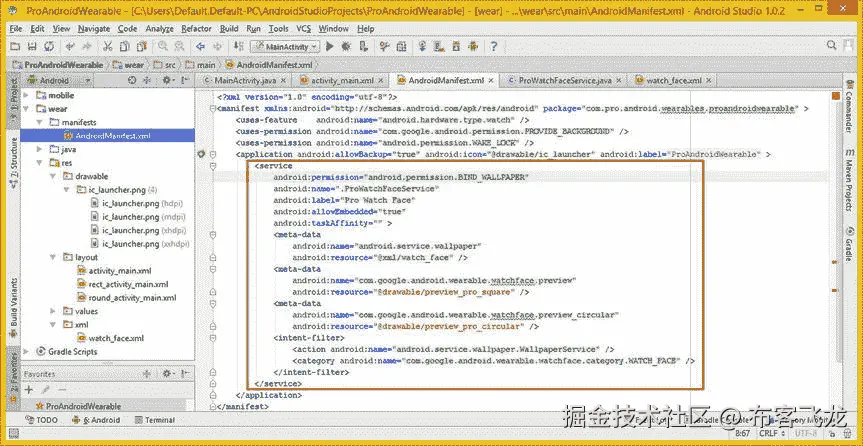863x446 pixels.
Task: Click the SDK Manager toolbar icon
Action: [x=456, y=46]
